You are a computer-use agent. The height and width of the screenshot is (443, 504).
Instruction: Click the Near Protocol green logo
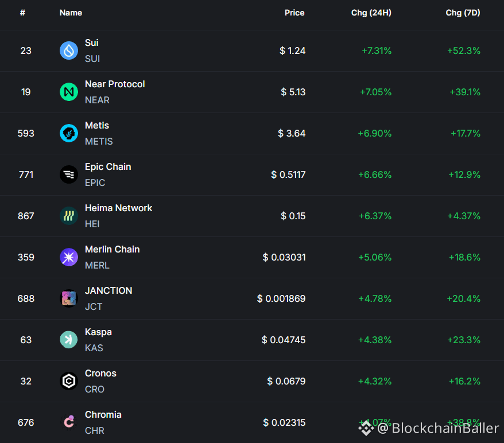click(x=69, y=92)
